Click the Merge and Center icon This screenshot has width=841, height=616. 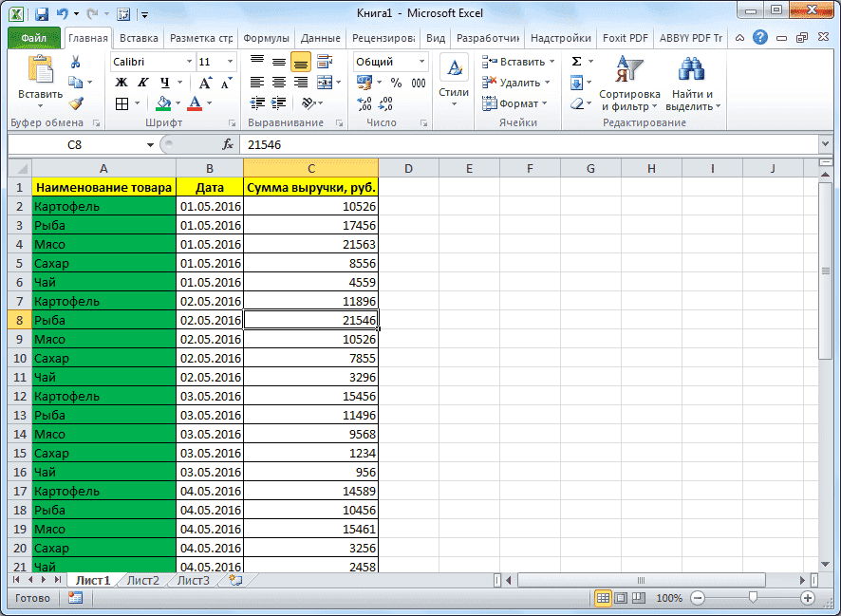tap(326, 81)
